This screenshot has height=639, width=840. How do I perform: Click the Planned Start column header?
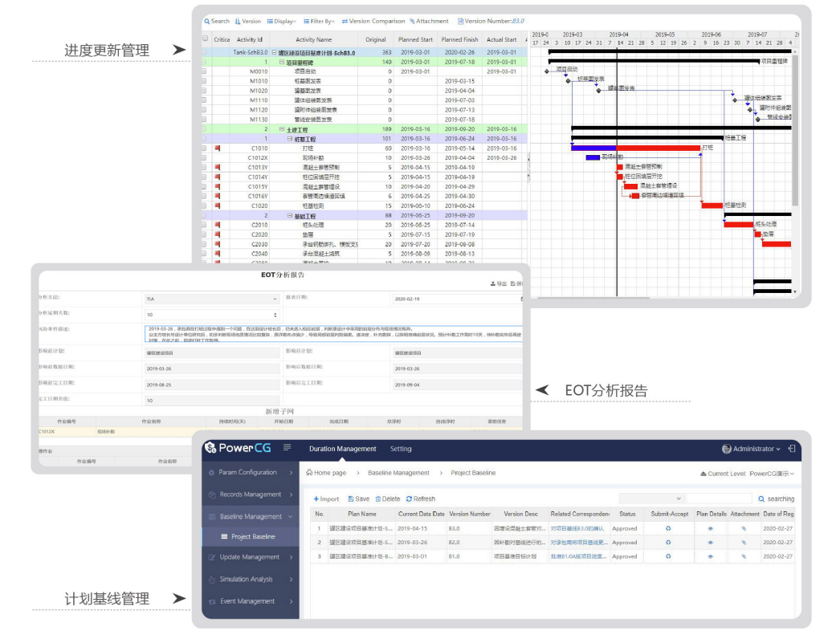click(x=415, y=39)
